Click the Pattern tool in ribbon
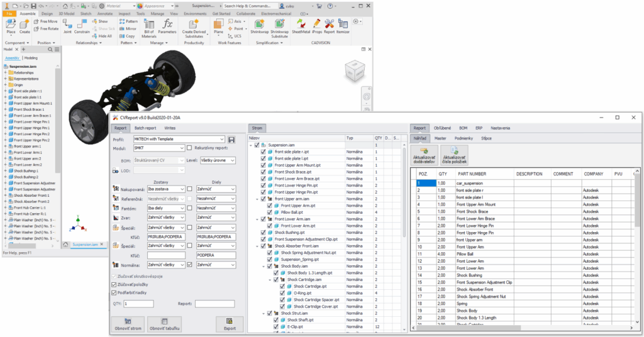Screen dimensions: 644x337 point(128,21)
